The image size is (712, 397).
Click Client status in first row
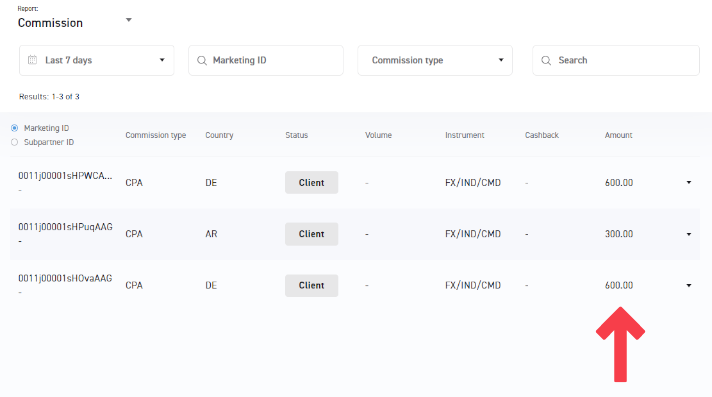[x=312, y=183]
